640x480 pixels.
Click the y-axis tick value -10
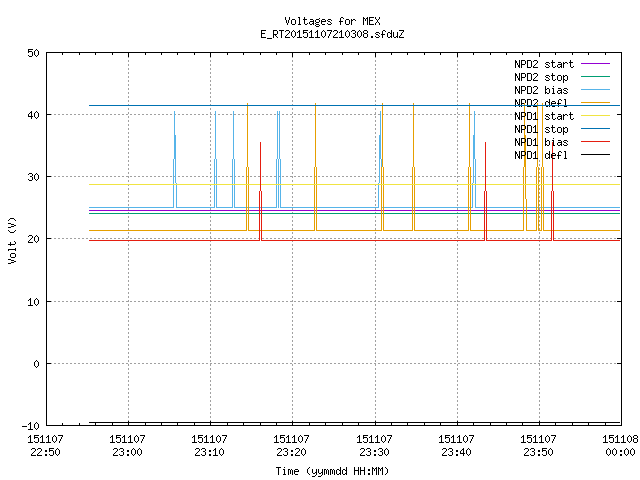(30, 426)
